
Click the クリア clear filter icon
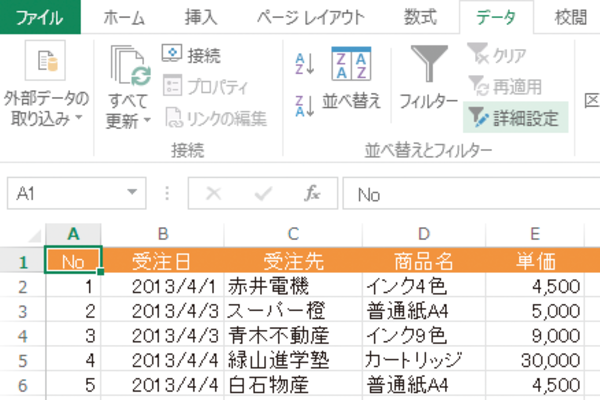click(478, 53)
